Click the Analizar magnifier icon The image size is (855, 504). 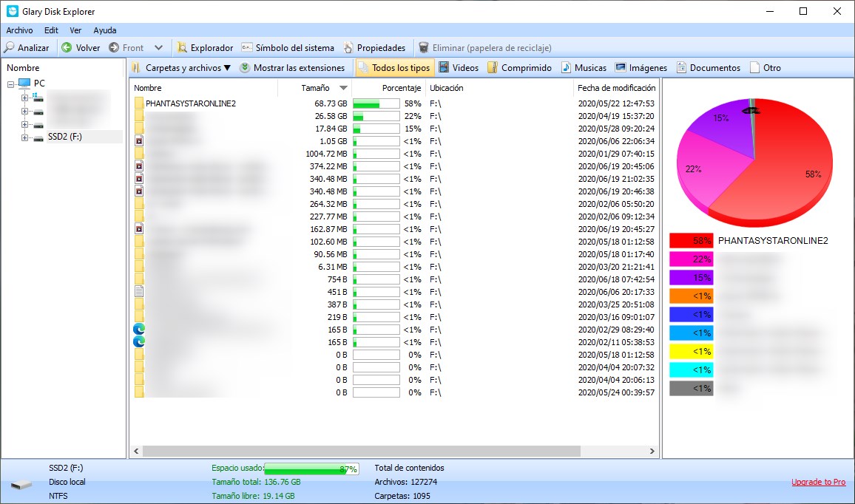[10, 47]
